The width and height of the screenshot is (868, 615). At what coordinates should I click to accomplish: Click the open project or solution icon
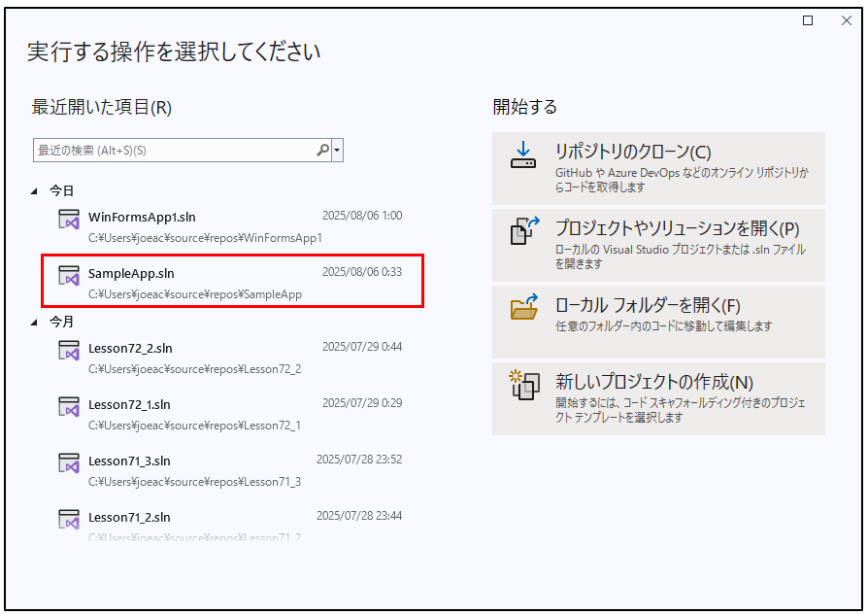pyautogui.click(x=523, y=232)
